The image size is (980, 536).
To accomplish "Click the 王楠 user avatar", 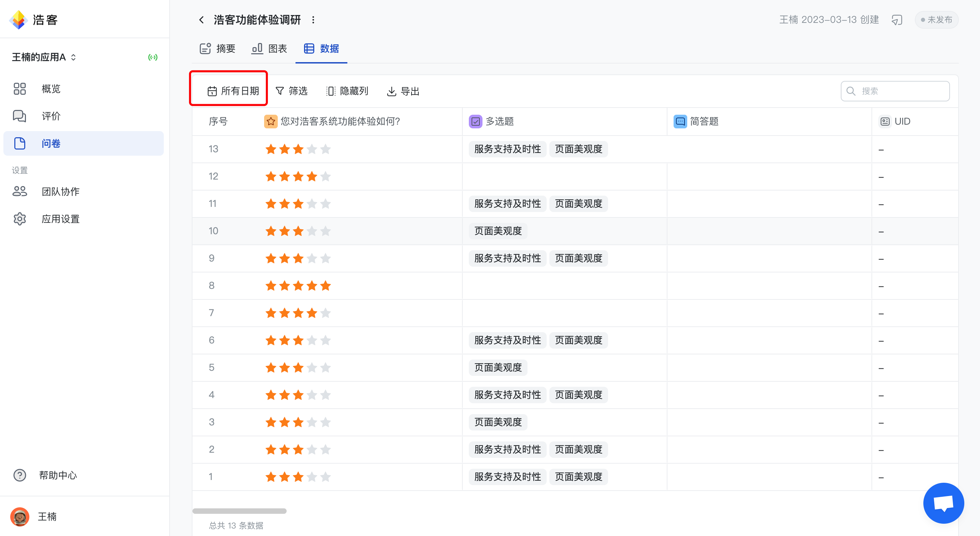I will [20, 517].
